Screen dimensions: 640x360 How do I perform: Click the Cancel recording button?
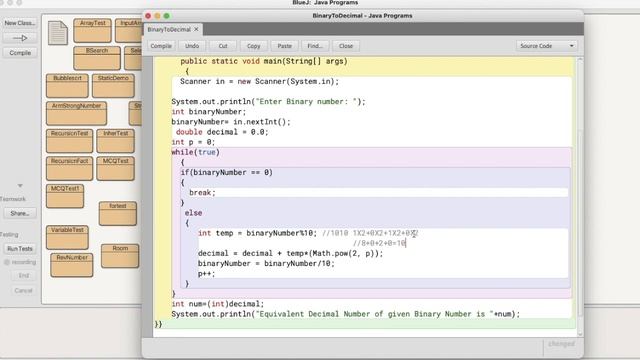coord(23,291)
